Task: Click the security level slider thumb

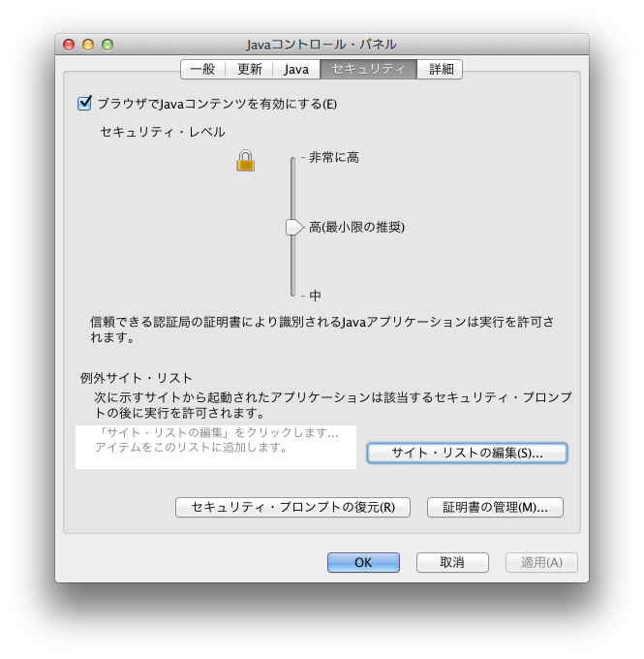Action: coord(294,227)
